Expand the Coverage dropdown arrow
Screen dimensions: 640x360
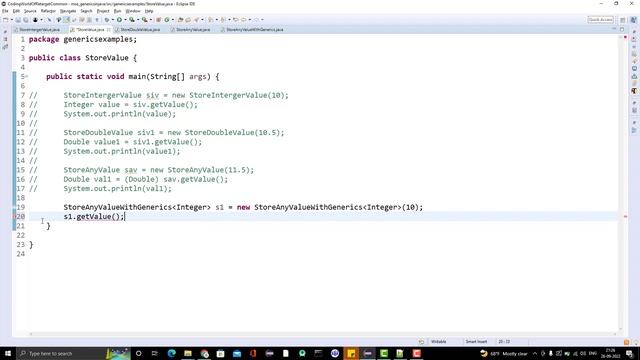[138, 20]
